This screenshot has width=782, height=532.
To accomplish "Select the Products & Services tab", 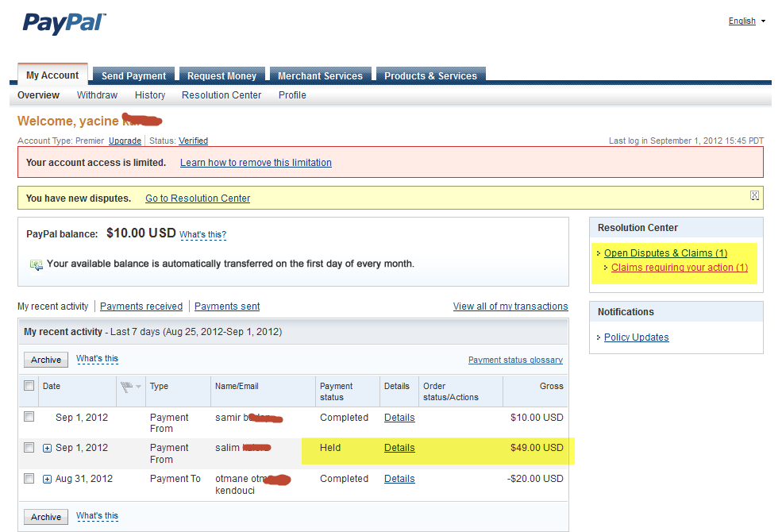I will tap(430, 75).
